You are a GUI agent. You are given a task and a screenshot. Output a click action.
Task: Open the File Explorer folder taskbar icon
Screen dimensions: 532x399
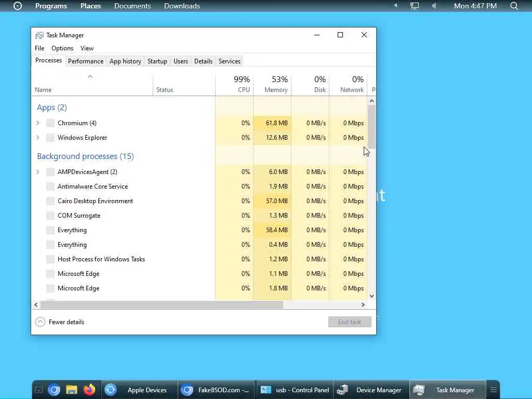[x=72, y=390]
